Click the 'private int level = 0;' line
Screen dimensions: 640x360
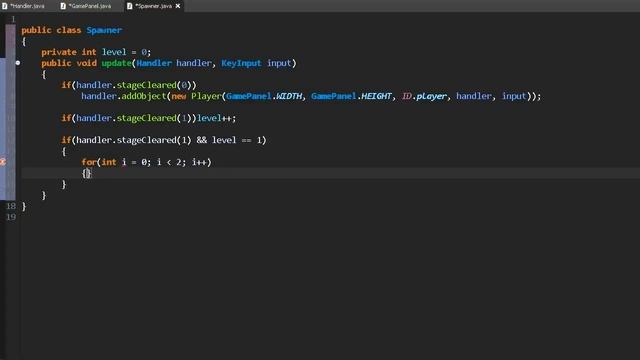pos(96,52)
